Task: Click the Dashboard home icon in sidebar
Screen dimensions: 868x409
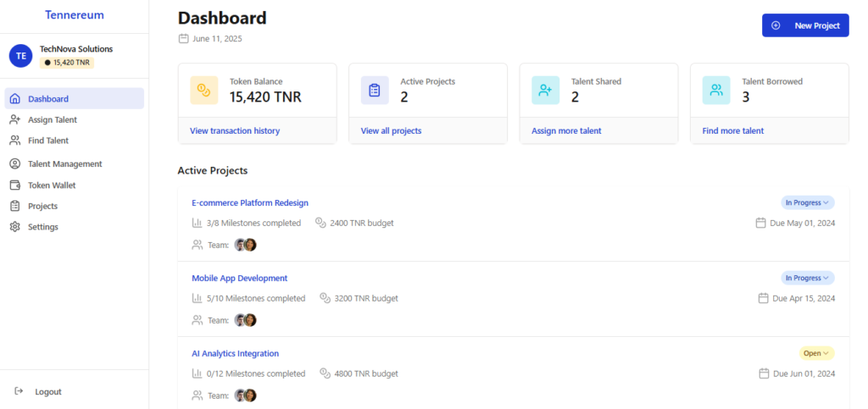Action: point(15,99)
